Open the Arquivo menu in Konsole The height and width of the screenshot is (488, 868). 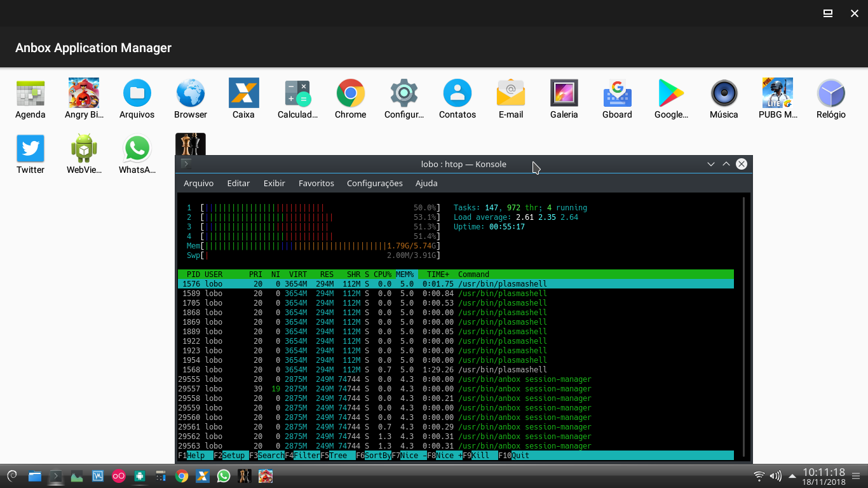click(198, 183)
